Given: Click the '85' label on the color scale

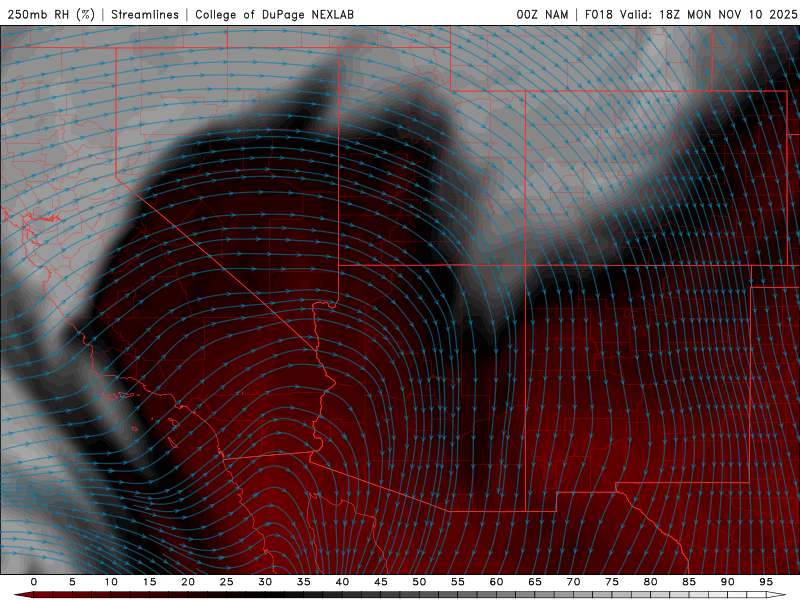Looking at the screenshot, I should click(689, 582).
